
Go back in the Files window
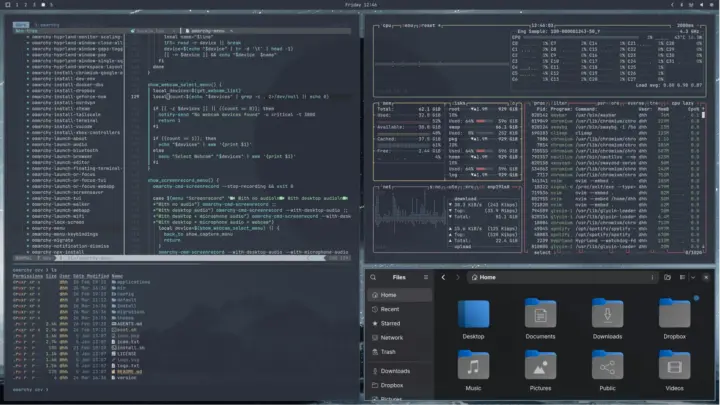(x=443, y=277)
